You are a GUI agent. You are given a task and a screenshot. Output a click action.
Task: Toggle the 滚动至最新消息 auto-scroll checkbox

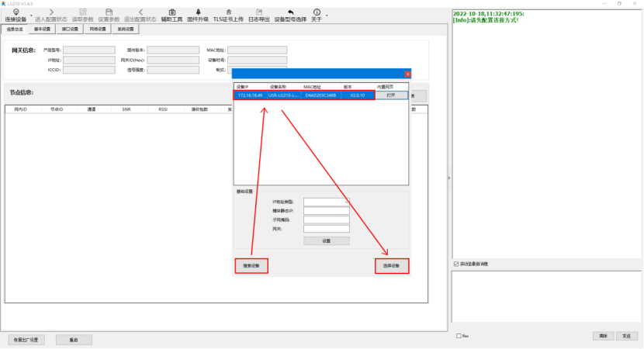(455, 264)
